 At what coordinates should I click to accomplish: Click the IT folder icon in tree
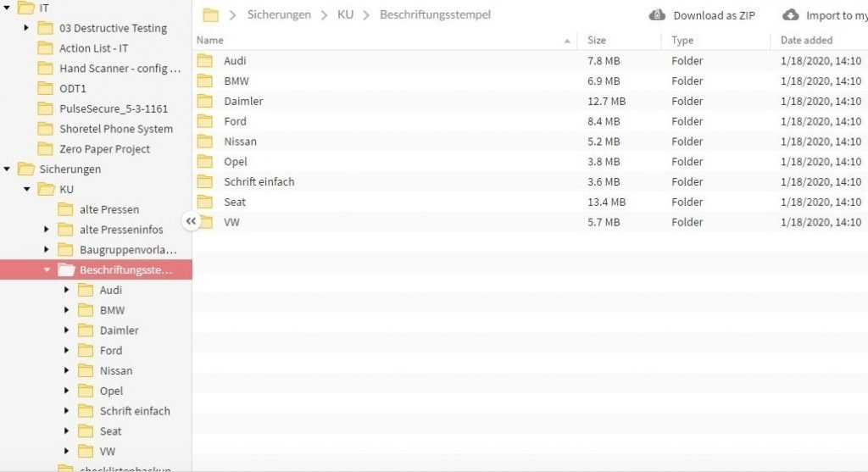[x=25, y=8]
